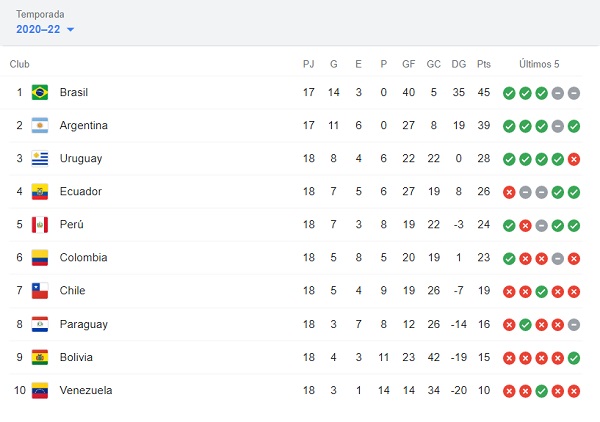Click the Argentina flag icon
Viewport: 600px width, 422px height.
tap(40, 126)
